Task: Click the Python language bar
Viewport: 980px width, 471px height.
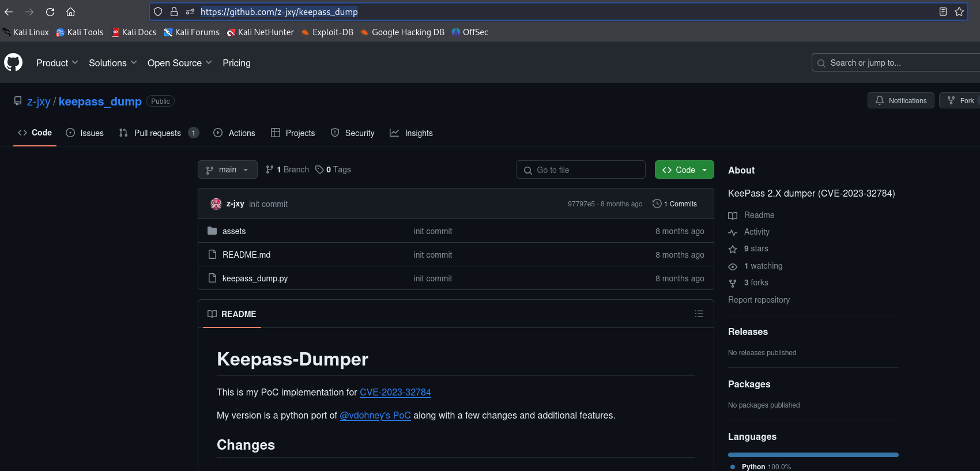Action: pos(813,455)
